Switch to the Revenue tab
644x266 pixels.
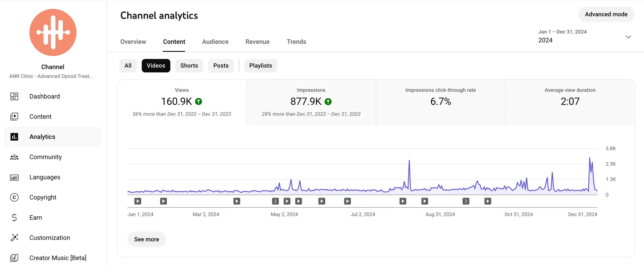[257, 42]
